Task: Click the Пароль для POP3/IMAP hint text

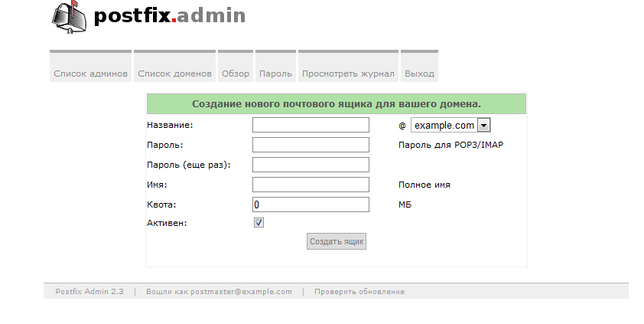Action: pyautogui.click(x=451, y=145)
